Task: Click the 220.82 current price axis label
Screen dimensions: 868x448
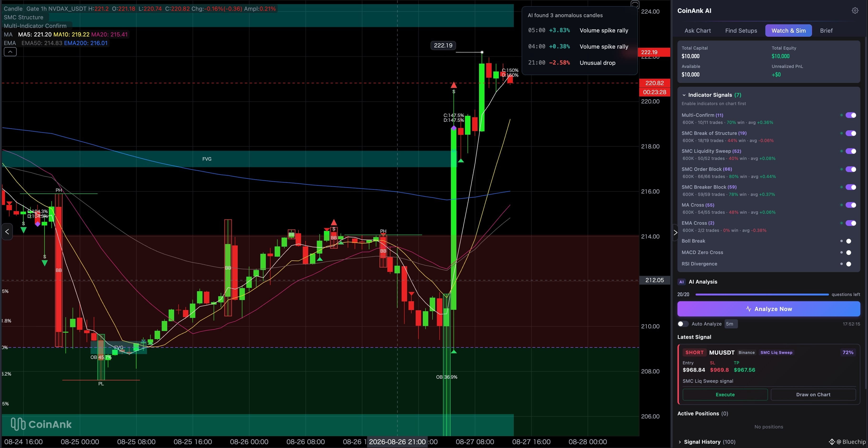Action: tap(654, 83)
